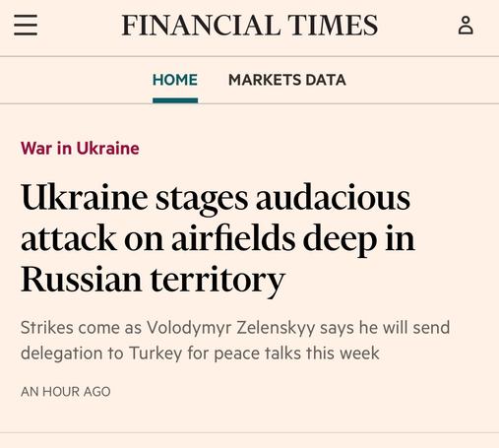Click the word DATA in the navigation
This screenshot has height=448, width=499.
pyautogui.click(x=326, y=80)
